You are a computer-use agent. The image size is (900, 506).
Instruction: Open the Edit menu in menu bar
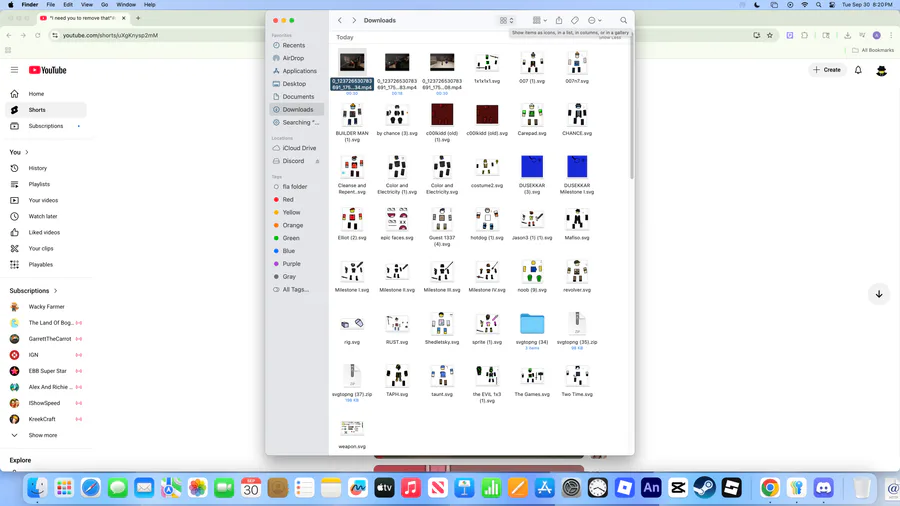68,5
